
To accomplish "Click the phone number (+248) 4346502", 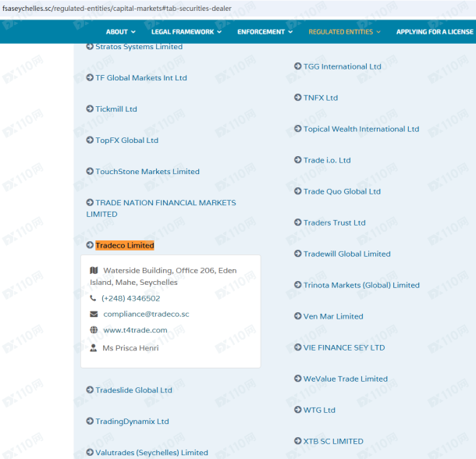I will pos(130,298).
